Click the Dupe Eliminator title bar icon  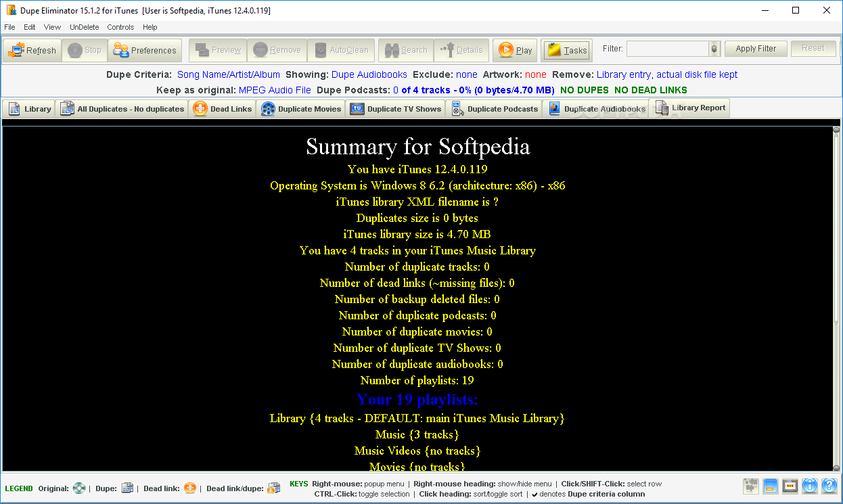[10, 10]
